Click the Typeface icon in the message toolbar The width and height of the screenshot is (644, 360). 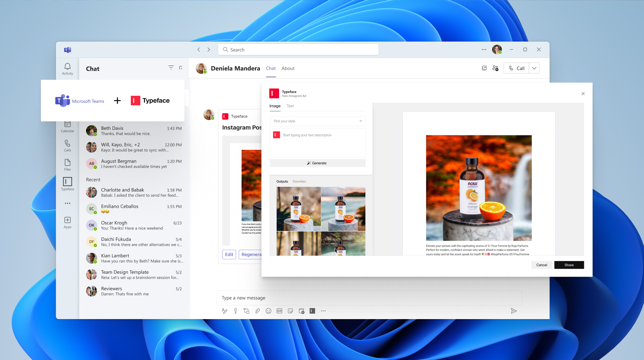(x=312, y=311)
